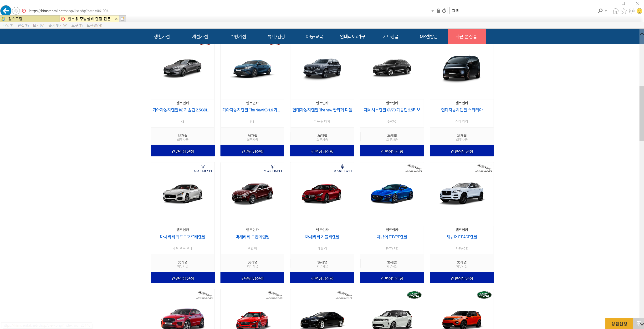644x329 pixels.
Task: Click the security lock icon
Action: coord(438,11)
